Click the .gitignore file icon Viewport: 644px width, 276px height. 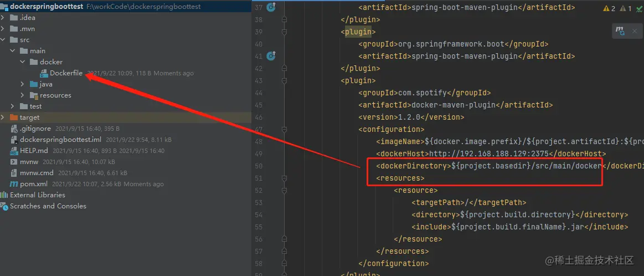14,129
